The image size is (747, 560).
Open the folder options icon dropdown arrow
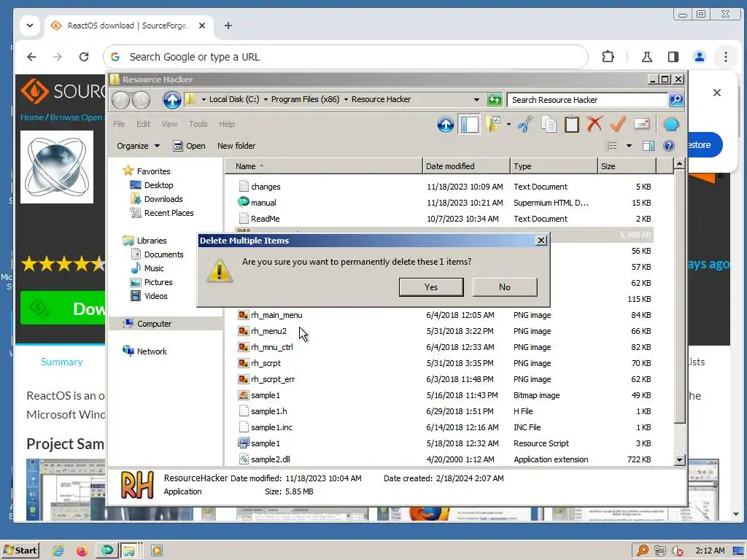[508, 125]
